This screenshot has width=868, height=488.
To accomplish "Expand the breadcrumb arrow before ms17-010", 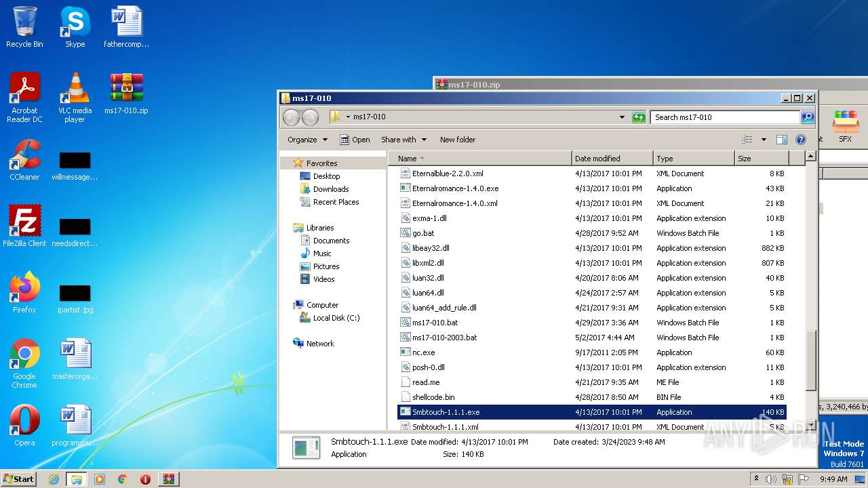I will [x=348, y=117].
